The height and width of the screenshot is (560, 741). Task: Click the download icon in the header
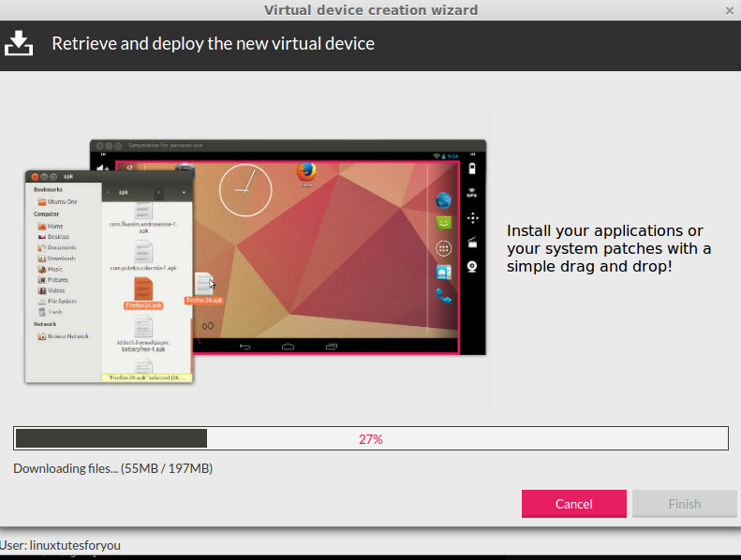click(x=19, y=43)
